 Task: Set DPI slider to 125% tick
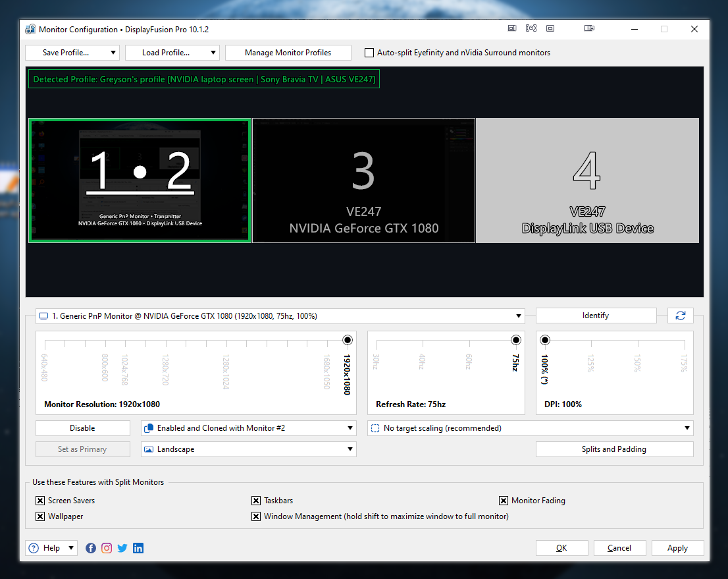(591, 343)
